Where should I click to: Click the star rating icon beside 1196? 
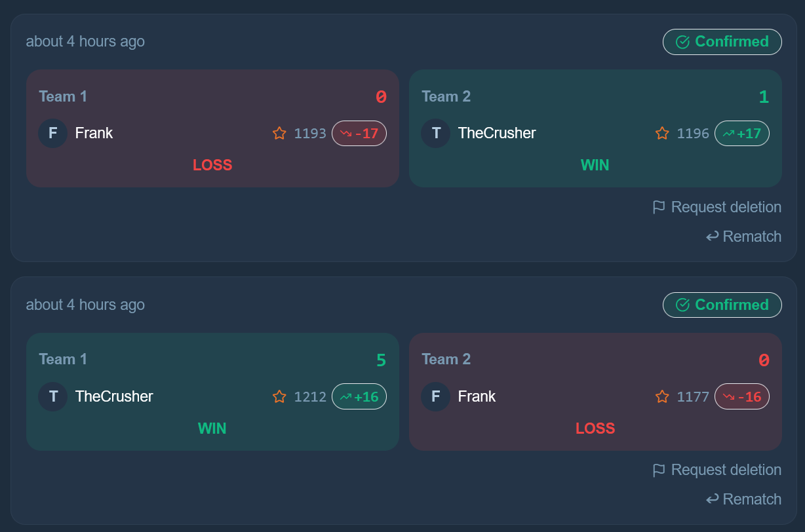[662, 134]
